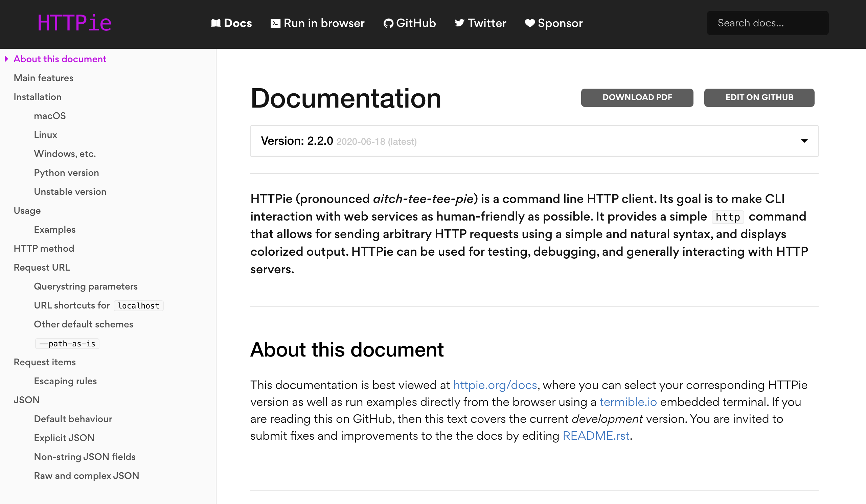Screen dimensions: 866x504
Task: Follow the termible.io link
Action: 628,402
